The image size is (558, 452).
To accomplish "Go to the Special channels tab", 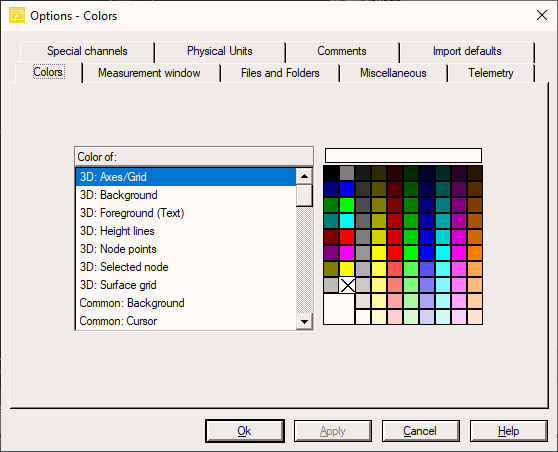I will [87, 51].
